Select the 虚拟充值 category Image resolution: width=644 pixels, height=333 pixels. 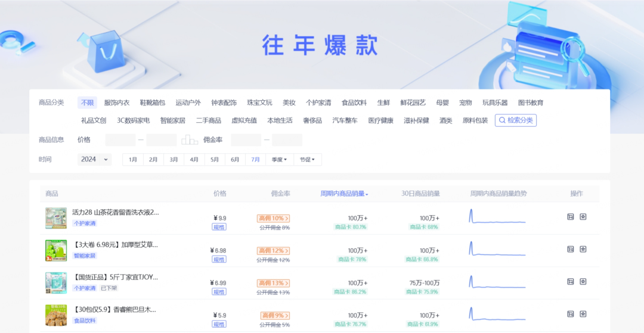(x=244, y=120)
